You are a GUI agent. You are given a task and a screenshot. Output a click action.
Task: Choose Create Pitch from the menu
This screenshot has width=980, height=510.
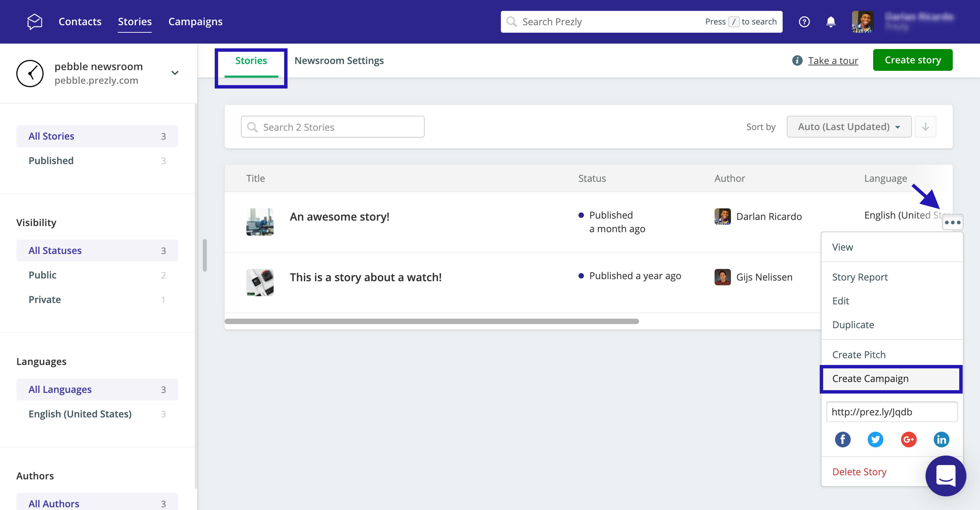892,355
